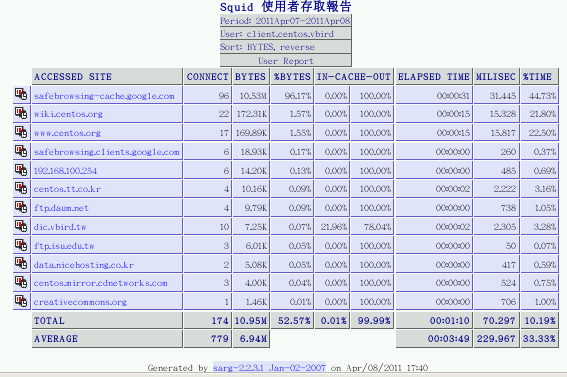
Task: Click the BYTES column header
Action: tap(251, 77)
